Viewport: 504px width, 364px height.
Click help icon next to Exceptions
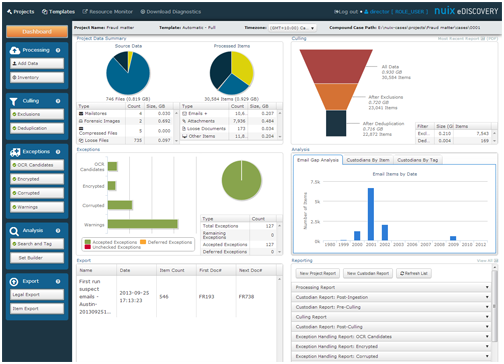point(58,152)
